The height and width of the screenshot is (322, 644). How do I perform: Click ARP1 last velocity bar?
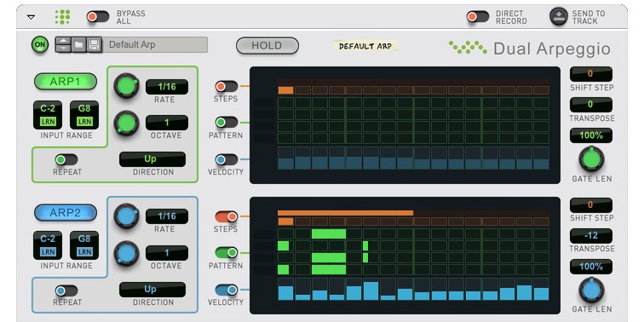[541, 164]
